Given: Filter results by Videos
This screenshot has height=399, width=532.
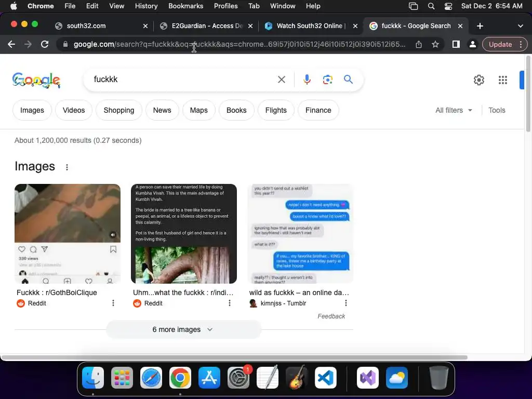Looking at the screenshot, I should click(x=74, y=110).
